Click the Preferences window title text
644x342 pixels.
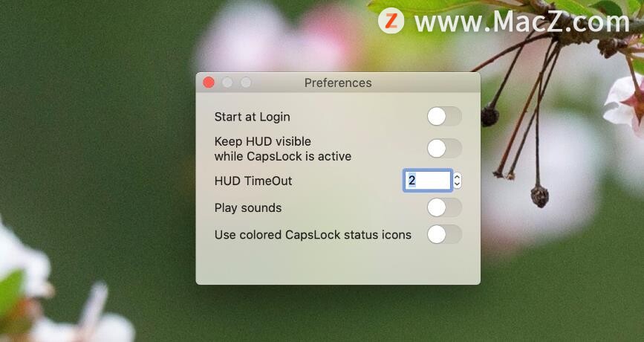coord(338,83)
